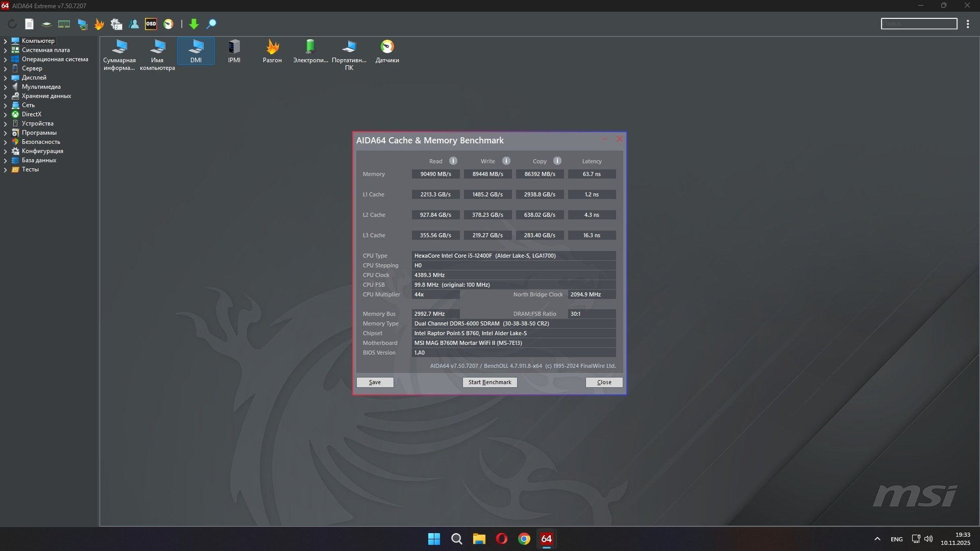Click the OSD panel toolbar icon
This screenshot has width=980, height=551.
pyautogui.click(x=151, y=24)
